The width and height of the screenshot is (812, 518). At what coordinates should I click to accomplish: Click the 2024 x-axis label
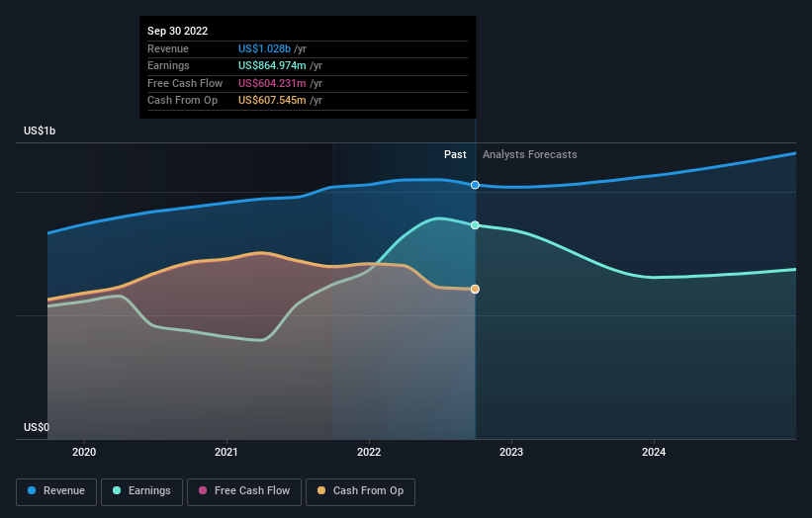click(654, 452)
